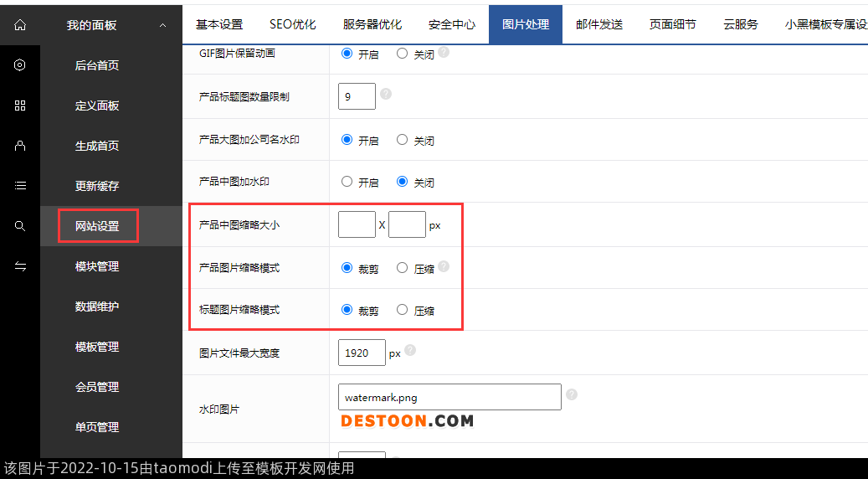The width and height of the screenshot is (868, 479).
Task: Click the 产品标题图数量限制 input field
Action: (x=357, y=96)
